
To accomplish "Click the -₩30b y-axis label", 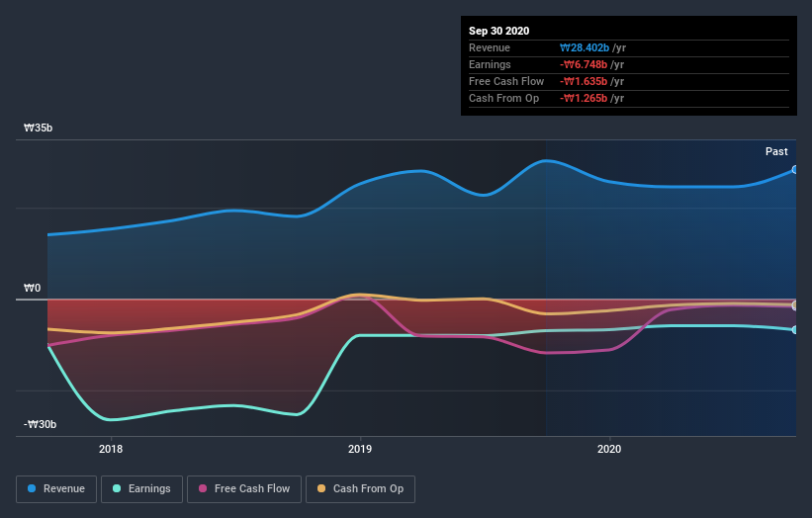I will click(x=40, y=424).
